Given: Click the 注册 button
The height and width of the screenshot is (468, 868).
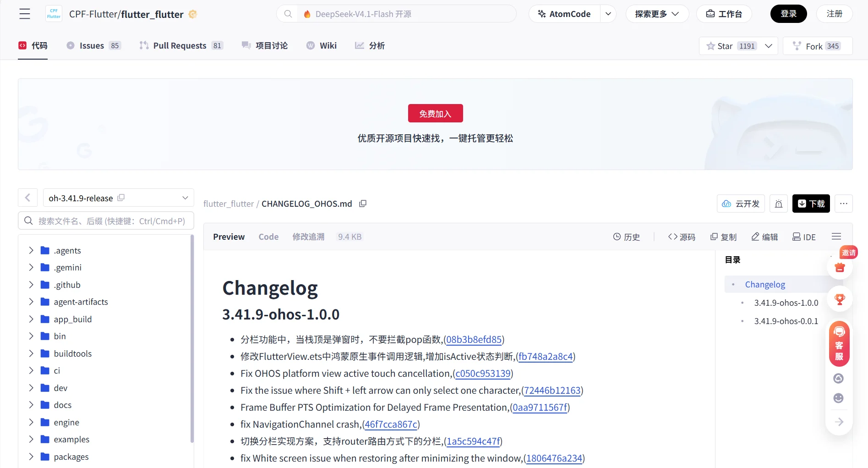Looking at the screenshot, I should point(834,14).
